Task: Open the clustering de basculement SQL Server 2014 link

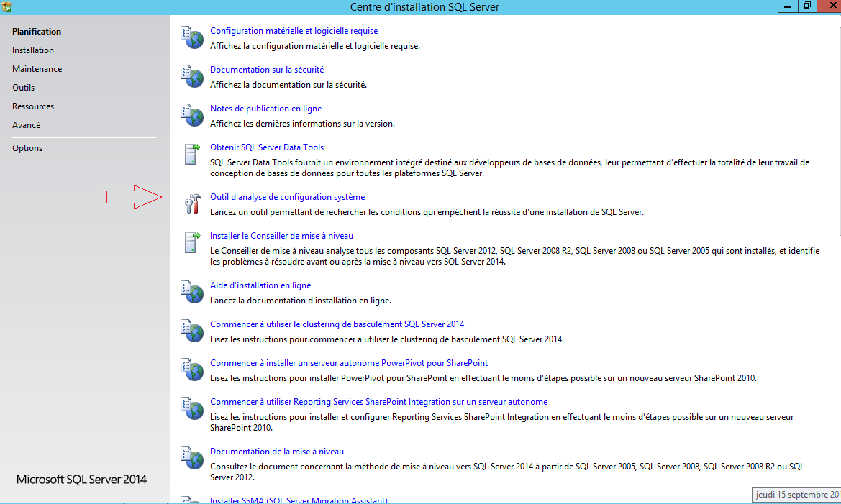Action: tap(337, 324)
